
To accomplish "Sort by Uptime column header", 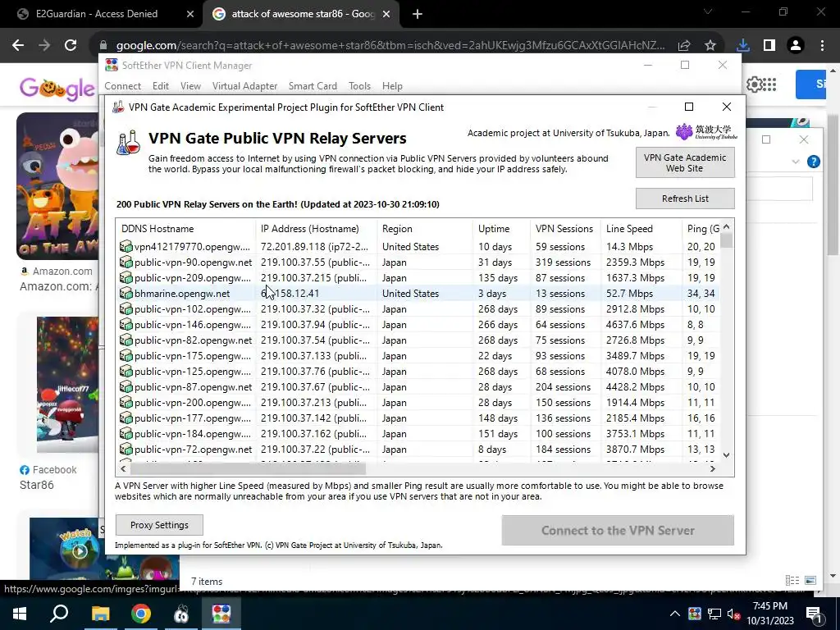I will click(501, 229).
